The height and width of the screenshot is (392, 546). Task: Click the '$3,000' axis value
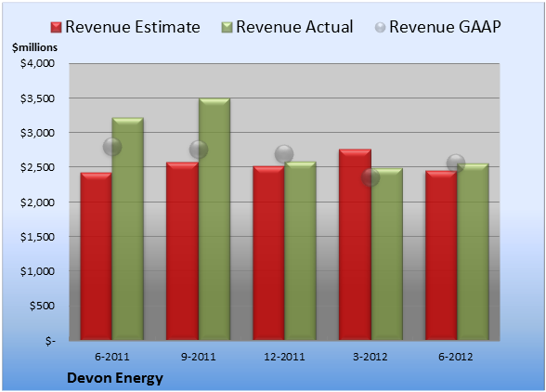pyautogui.click(x=37, y=133)
